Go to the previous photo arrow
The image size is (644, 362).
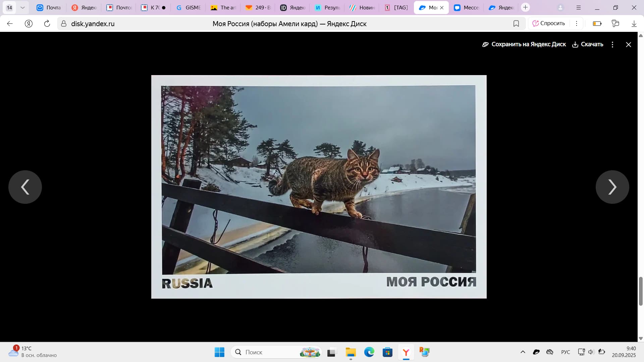coord(25,187)
